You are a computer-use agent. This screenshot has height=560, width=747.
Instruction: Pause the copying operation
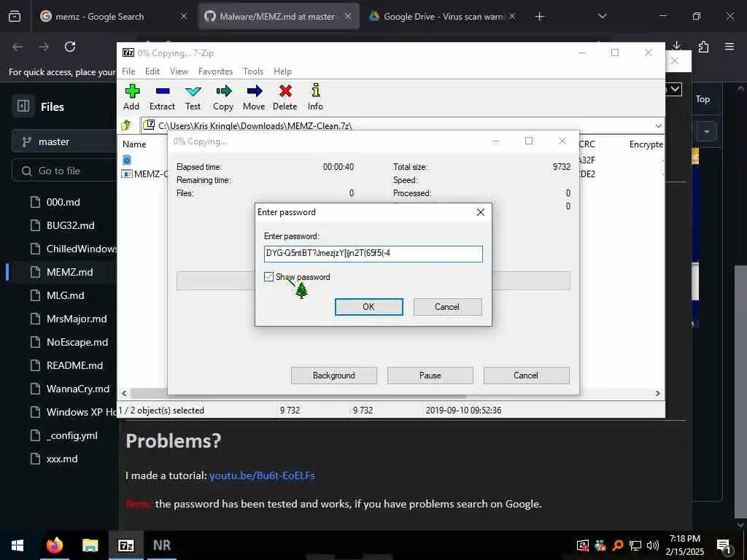pos(430,376)
